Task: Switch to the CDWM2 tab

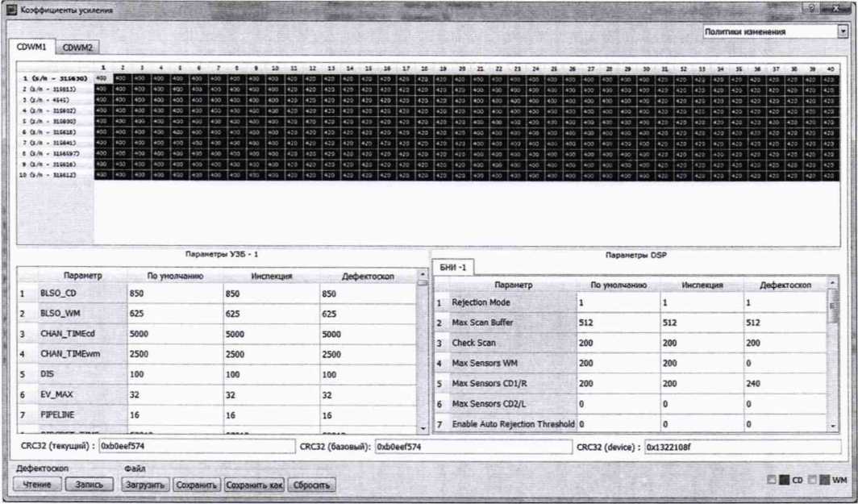Action: click(77, 48)
